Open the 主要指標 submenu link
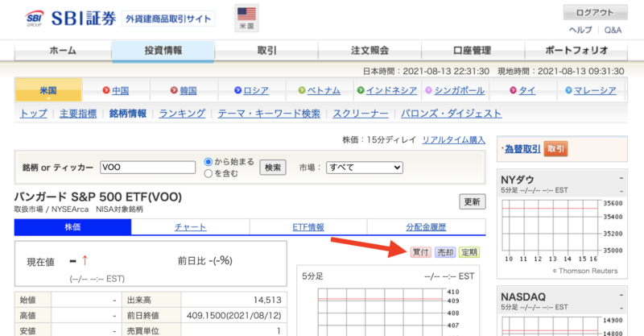This screenshot has width=644, height=336. 78,114
